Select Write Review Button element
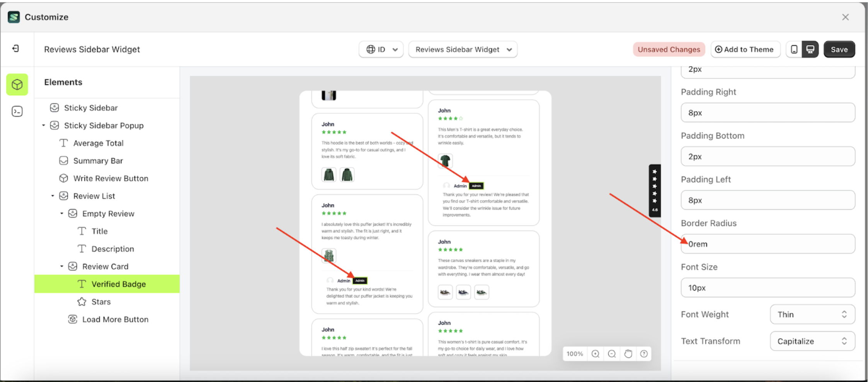Image resolution: width=868 pixels, height=382 pixels. coord(111,178)
